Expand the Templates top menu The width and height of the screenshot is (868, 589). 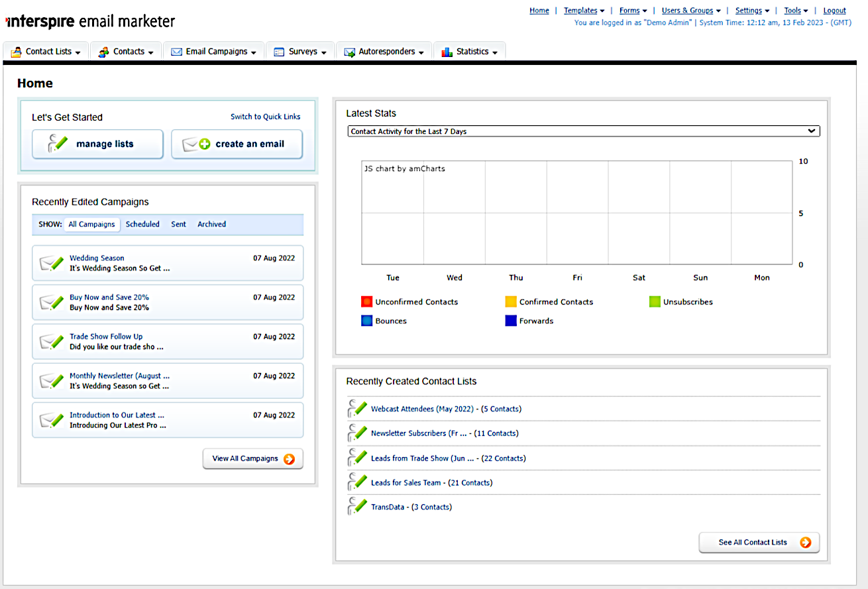click(x=584, y=11)
